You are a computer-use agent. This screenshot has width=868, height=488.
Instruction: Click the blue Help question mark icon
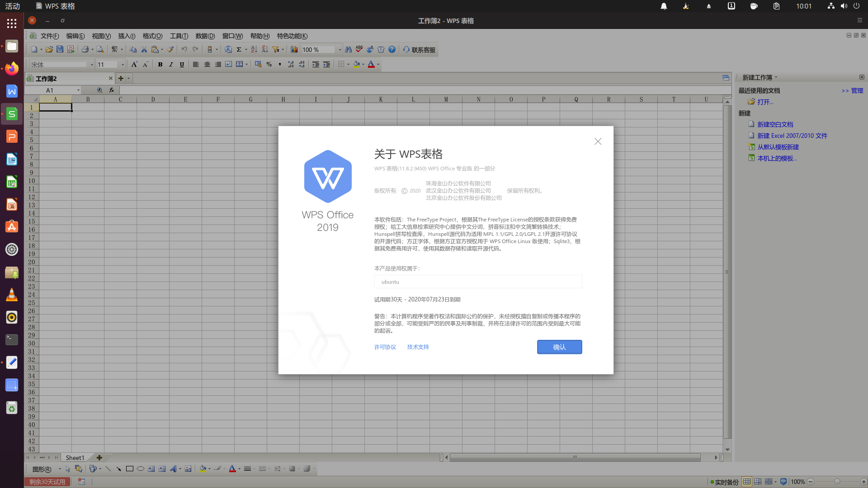(392, 50)
